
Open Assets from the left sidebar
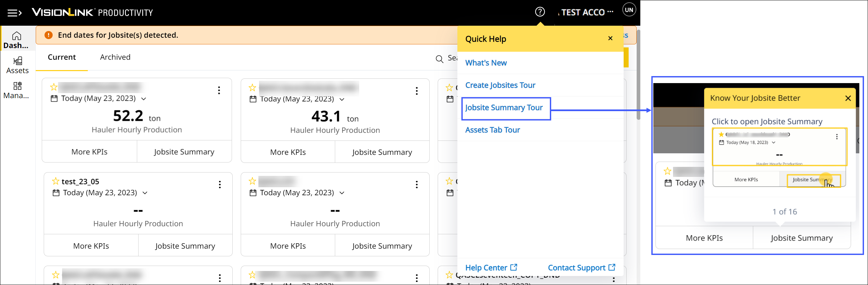point(17,65)
